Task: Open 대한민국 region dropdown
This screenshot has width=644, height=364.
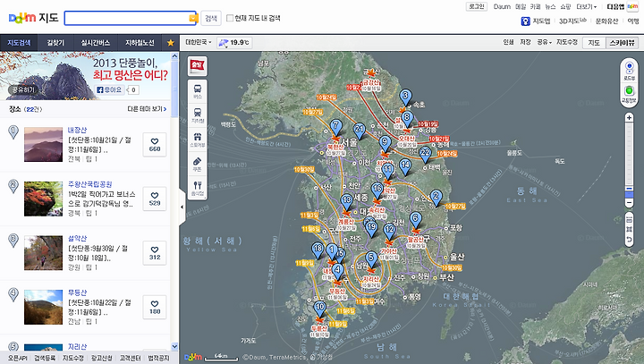Action: coord(198,42)
